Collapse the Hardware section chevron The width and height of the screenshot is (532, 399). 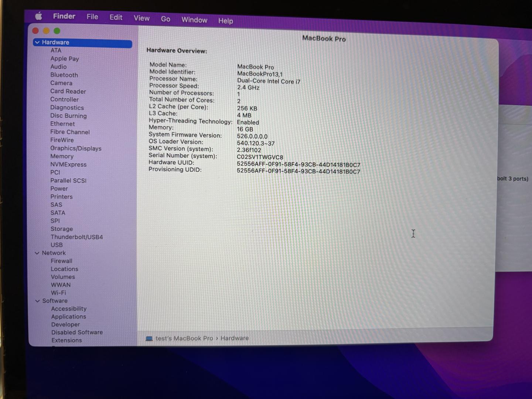(37, 42)
